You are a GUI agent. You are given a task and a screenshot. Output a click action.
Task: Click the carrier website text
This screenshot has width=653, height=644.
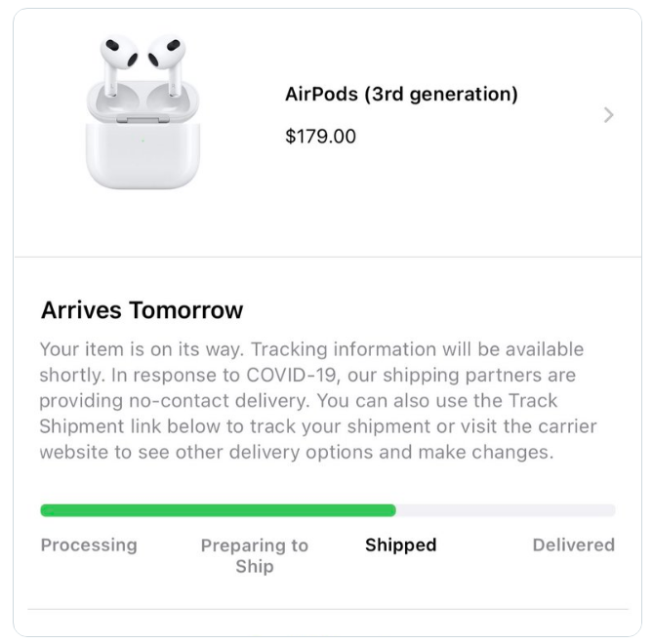point(581,427)
